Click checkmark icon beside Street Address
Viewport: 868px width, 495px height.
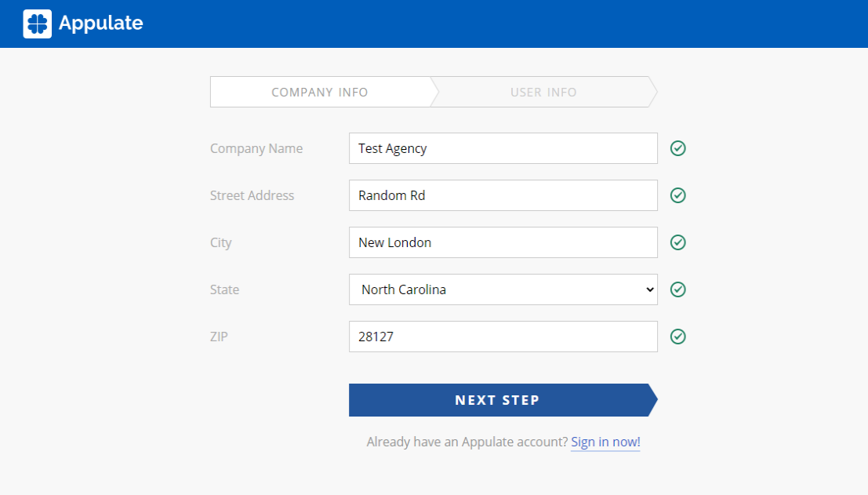click(x=678, y=195)
